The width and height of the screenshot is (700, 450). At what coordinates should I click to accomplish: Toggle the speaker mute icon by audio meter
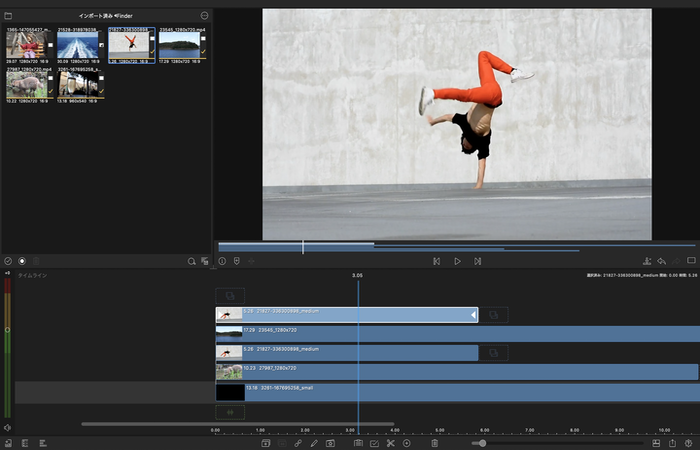coord(8,428)
